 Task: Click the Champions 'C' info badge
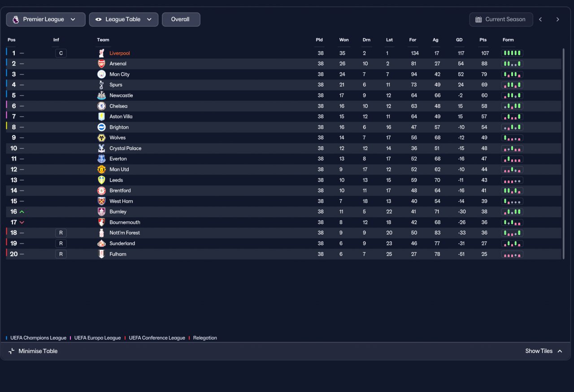(61, 53)
